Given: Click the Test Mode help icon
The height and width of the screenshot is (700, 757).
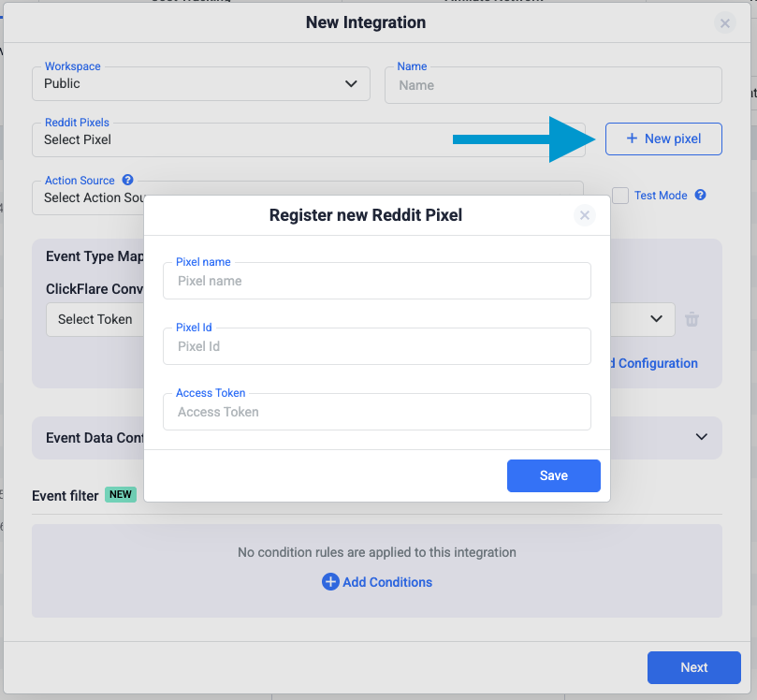Looking at the screenshot, I should coord(700,196).
